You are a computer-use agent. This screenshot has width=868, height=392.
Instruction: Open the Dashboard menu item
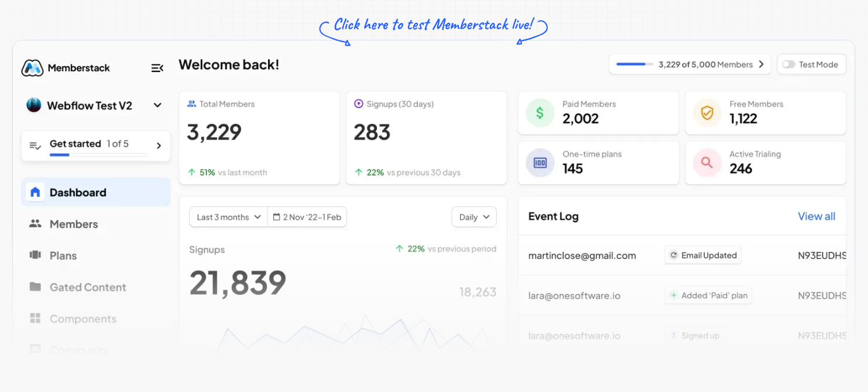tap(96, 192)
